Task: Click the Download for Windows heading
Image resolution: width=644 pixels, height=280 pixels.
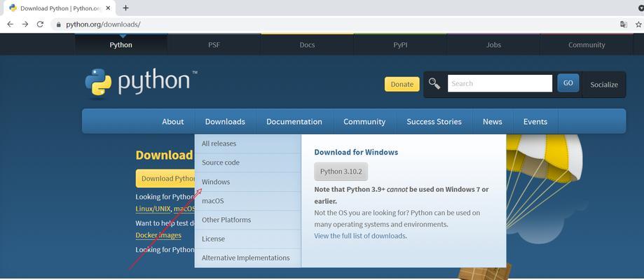Action: [356, 153]
